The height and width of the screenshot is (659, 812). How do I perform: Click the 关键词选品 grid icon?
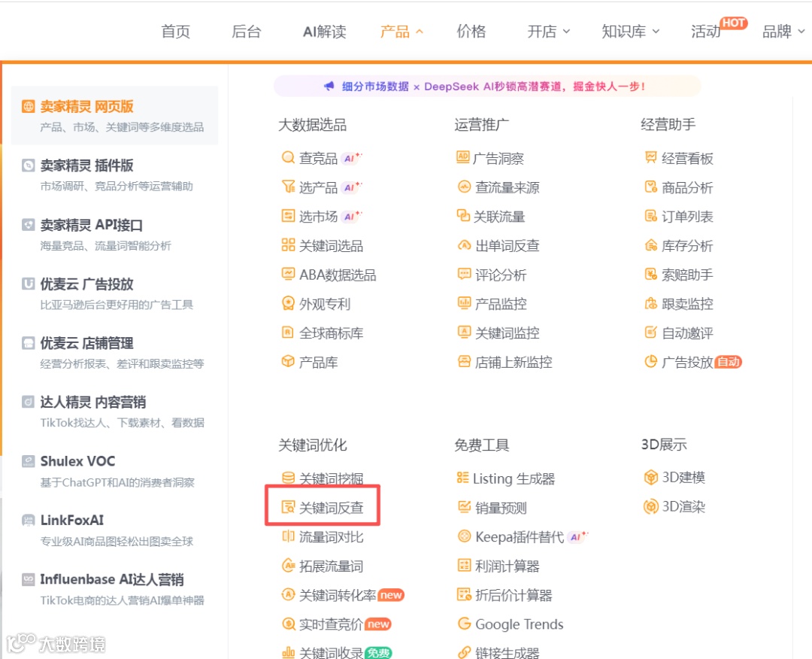pyautogui.click(x=288, y=244)
